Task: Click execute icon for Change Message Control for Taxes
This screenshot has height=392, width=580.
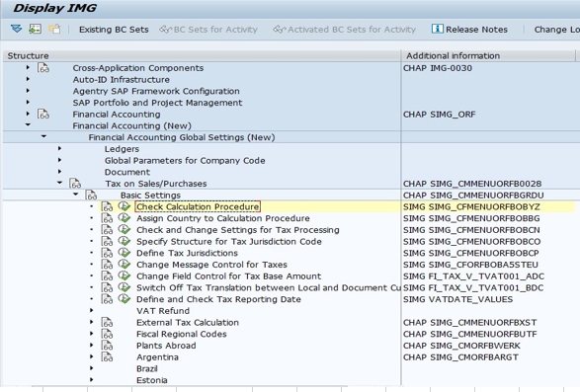Action: pyautogui.click(x=124, y=264)
